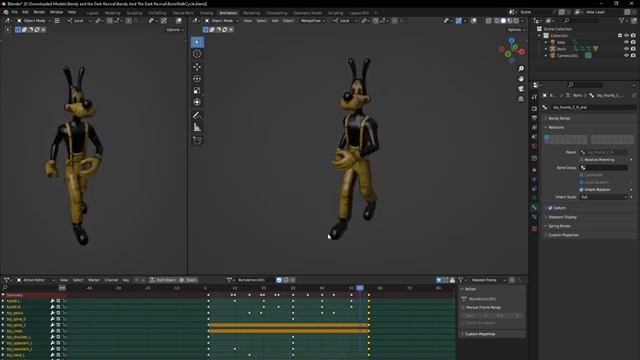Screen dimensions: 640x360
Task: Click the bone name input field
Action: click(x=593, y=107)
